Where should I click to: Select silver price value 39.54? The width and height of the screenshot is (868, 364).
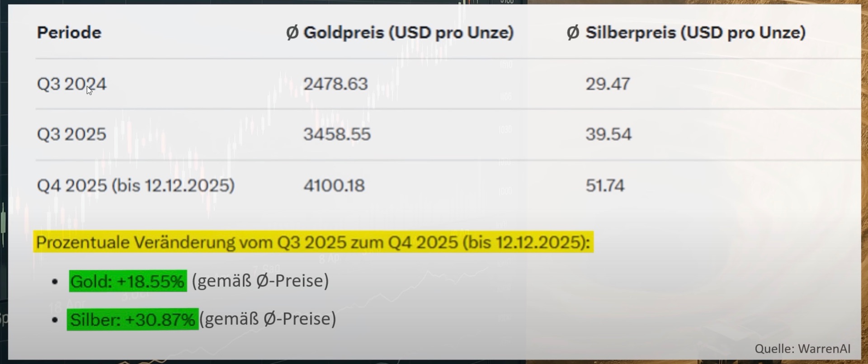(x=609, y=134)
